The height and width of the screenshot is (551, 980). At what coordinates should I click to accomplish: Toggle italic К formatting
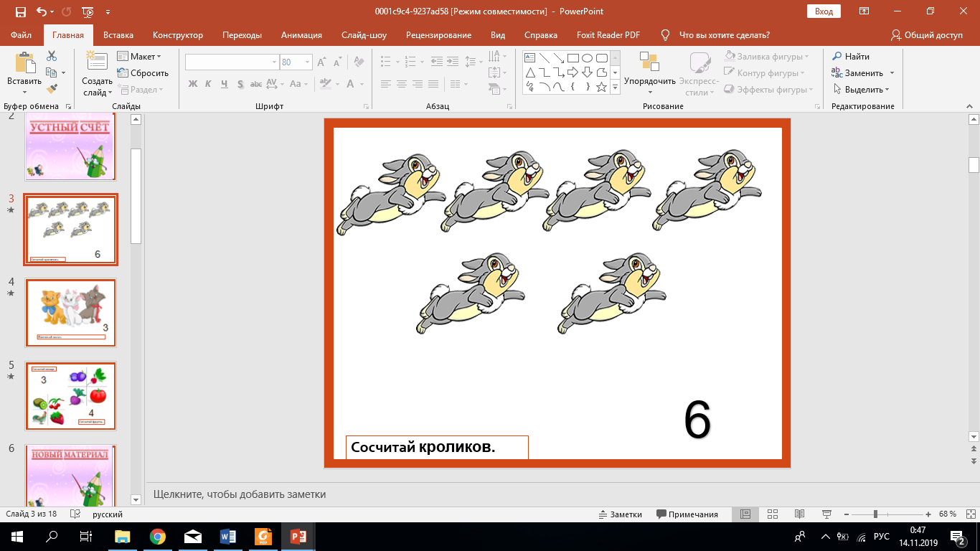[x=208, y=84]
